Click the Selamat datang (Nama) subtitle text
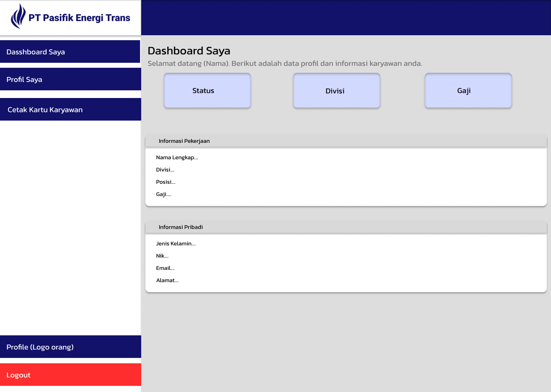This screenshot has width=551, height=392. pos(285,64)
